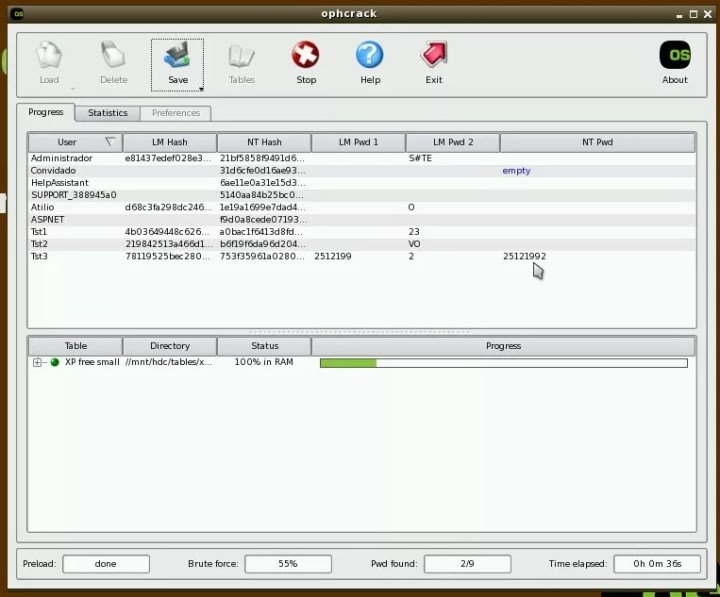The height and width of the screenshot is (597, 720).
Task: Click the Table column header
Action: [x=75, y=346]
